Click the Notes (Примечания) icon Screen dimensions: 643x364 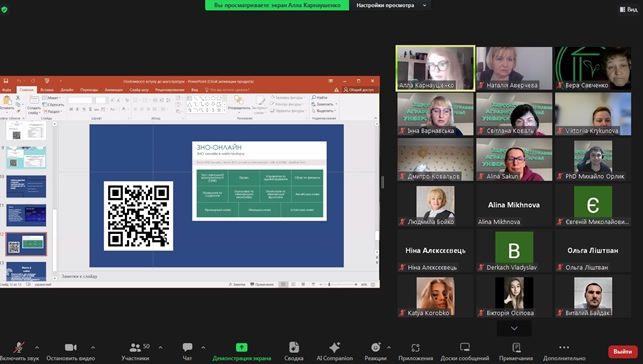tap(516, 348)
